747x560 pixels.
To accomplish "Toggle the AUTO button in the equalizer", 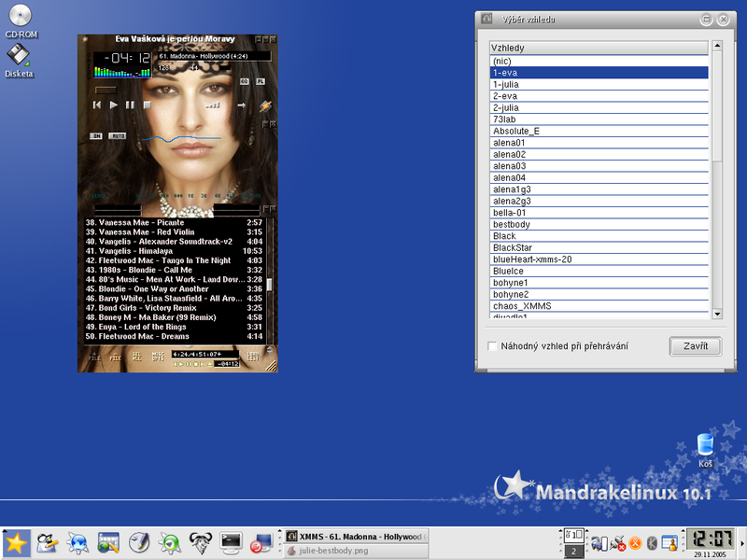I will click(117, 135).
